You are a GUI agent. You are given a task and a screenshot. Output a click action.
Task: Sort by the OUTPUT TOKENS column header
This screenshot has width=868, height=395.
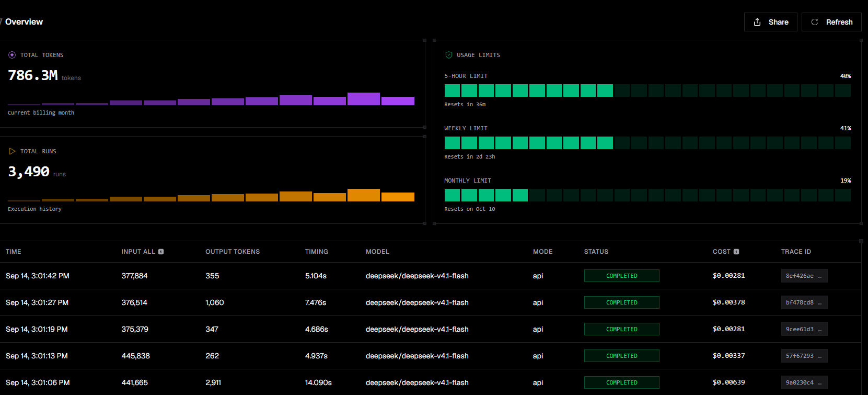click(x=233, y=252)
